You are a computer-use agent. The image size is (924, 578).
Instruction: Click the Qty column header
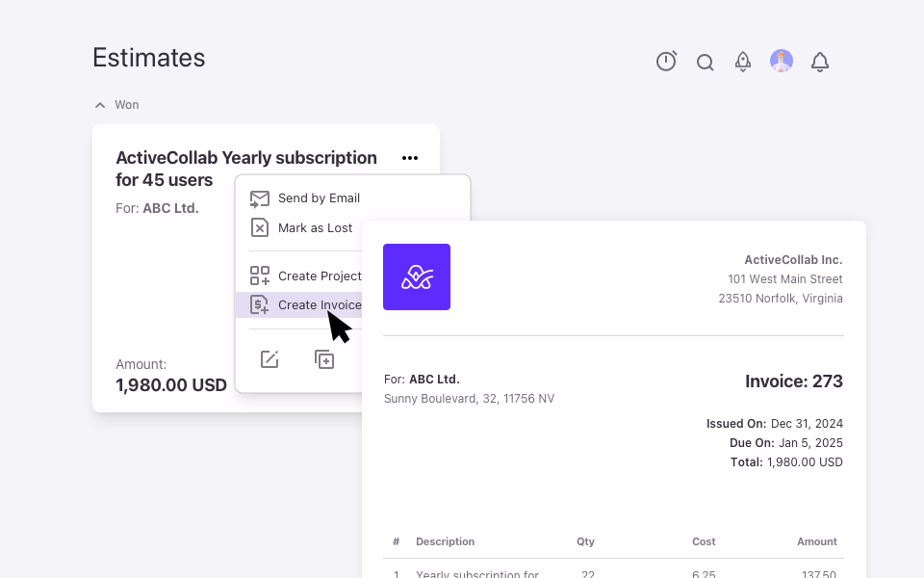pyautogui.click(x=585, y=541)
